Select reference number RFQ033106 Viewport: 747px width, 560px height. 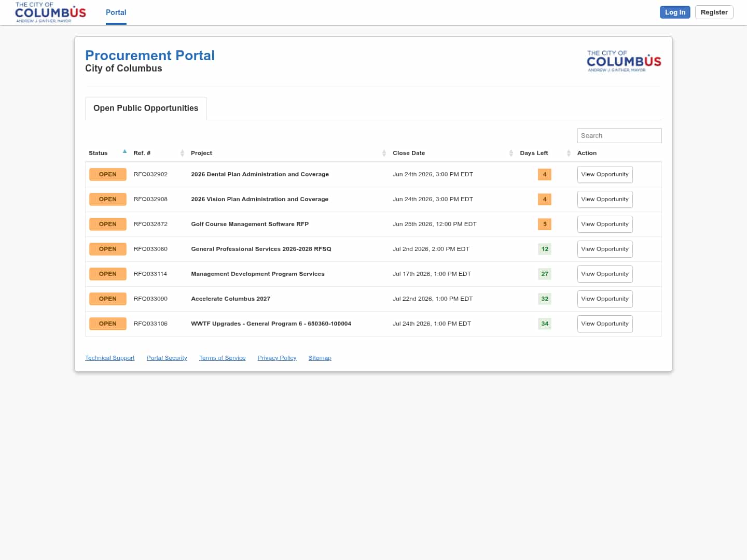150,324
